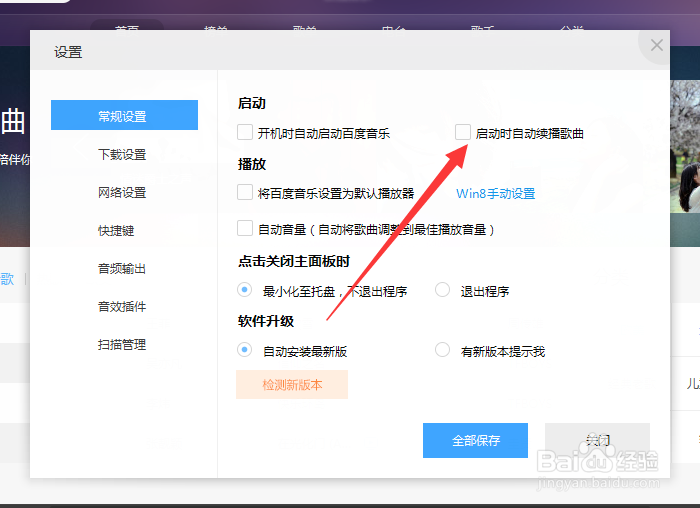Enable 开机时自动启动百度音乐 checkbox
The height and width of the screenshot is (508, 700).
click(245, 132)
